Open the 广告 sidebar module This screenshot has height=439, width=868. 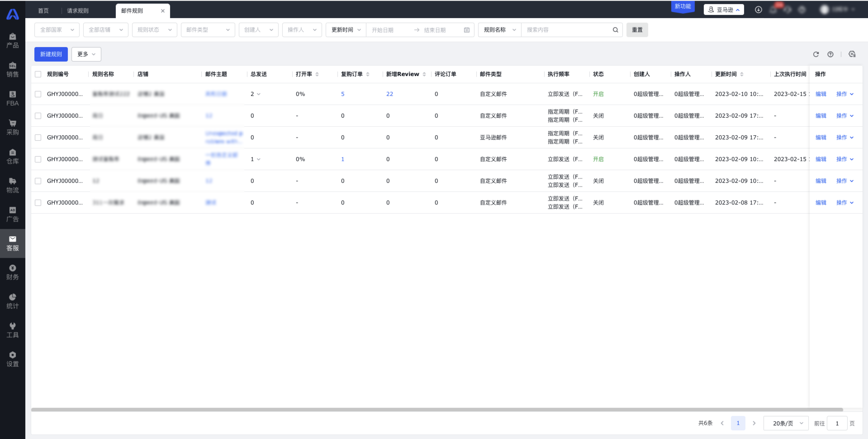(x=12, y=215)
